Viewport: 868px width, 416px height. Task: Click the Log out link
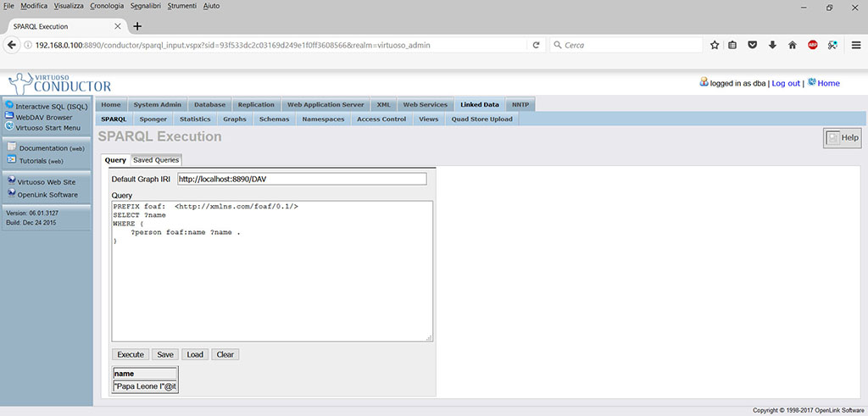[x=786, y=83]
